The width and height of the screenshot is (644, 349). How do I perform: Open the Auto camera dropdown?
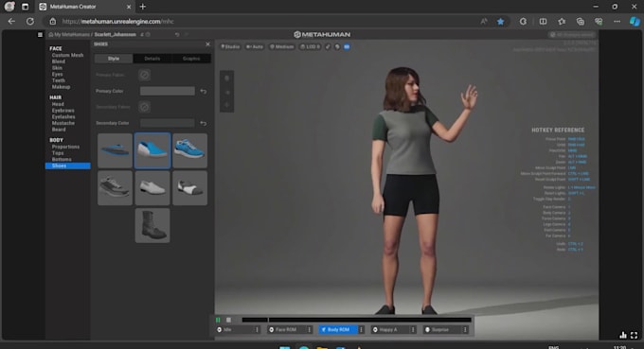(x=255, y=46)
